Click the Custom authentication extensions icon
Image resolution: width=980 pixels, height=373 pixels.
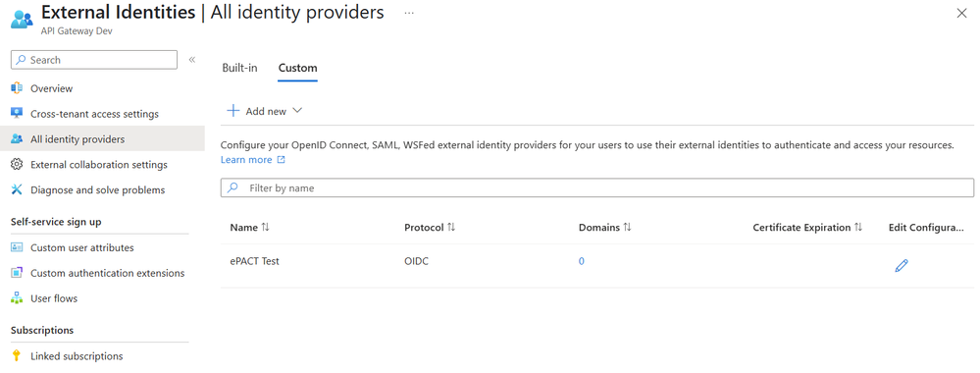coord(17,273)
